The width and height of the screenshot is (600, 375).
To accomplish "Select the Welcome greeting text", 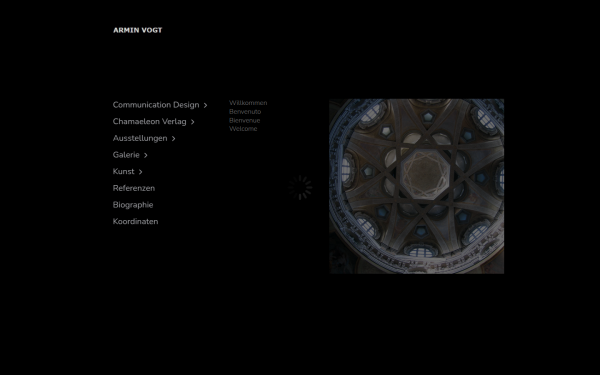I will pyautogui.click(x=243, y=129).
